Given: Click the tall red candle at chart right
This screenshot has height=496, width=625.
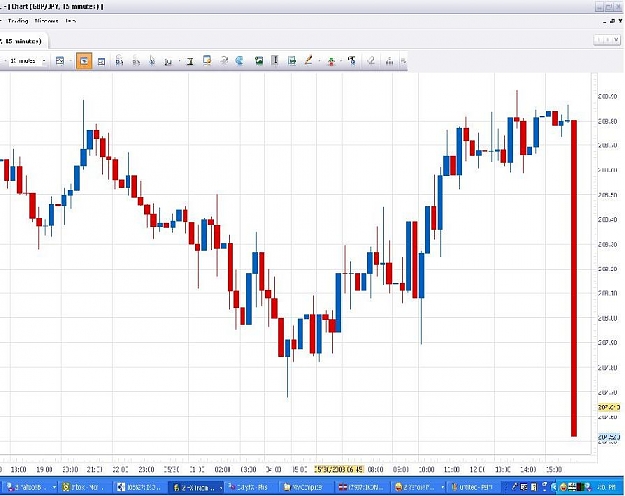Looking at the screenshot, I should [x=574, y=278].
